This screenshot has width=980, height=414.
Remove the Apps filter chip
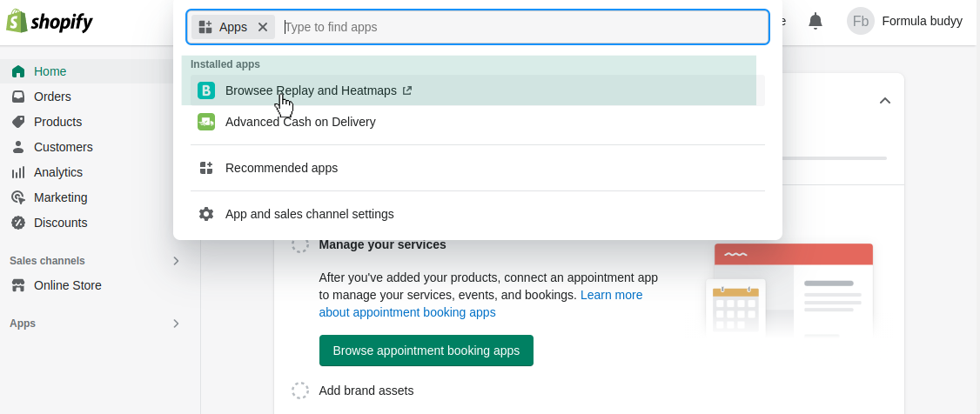click(x=263, y=27)
